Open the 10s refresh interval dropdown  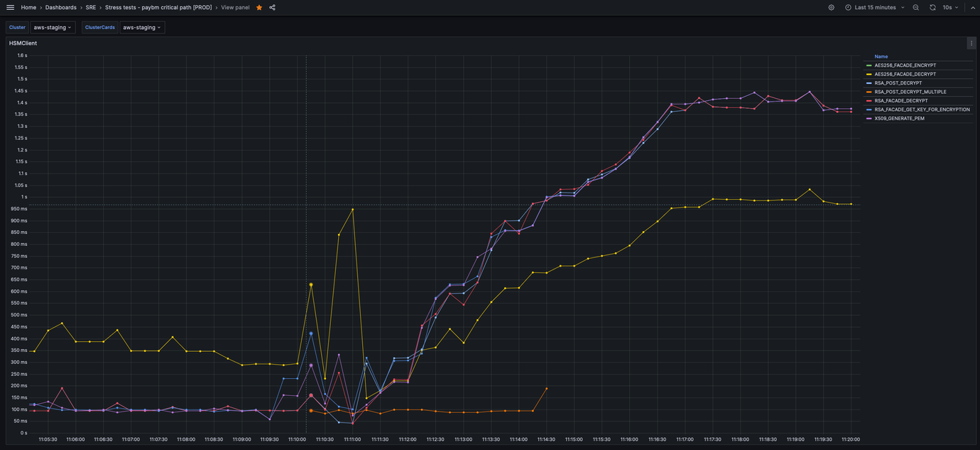(x=950, y=7)
